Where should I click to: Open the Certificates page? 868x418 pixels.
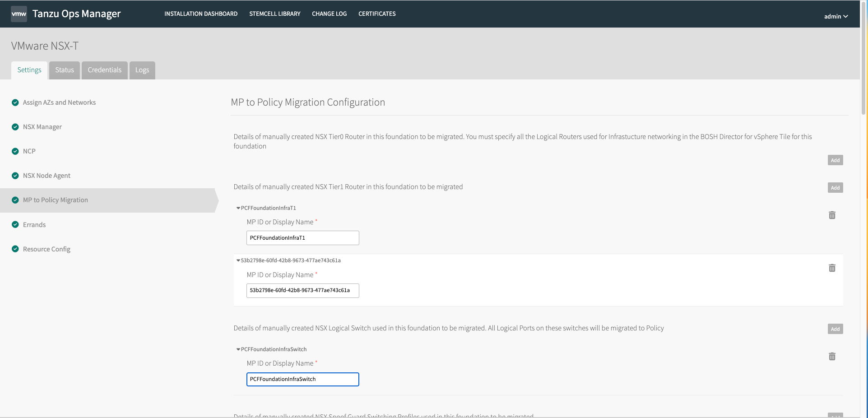(x=377, y=14)
